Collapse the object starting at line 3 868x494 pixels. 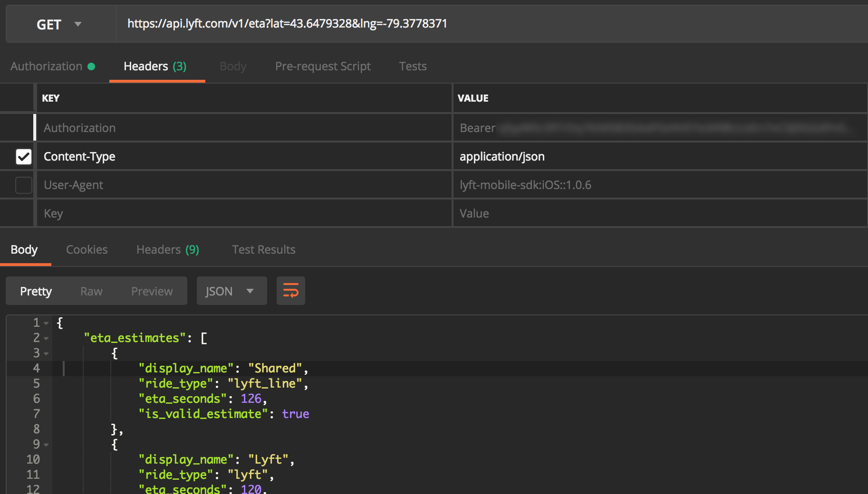46,353
